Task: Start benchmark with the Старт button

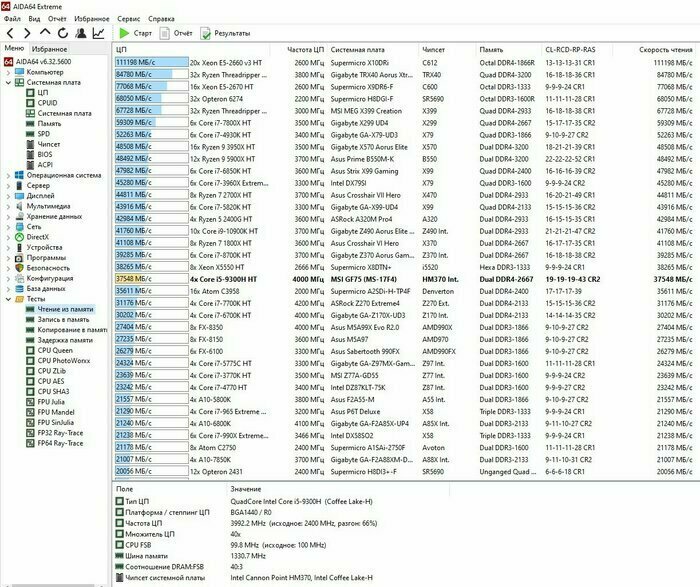Action: tap(137, 33)
